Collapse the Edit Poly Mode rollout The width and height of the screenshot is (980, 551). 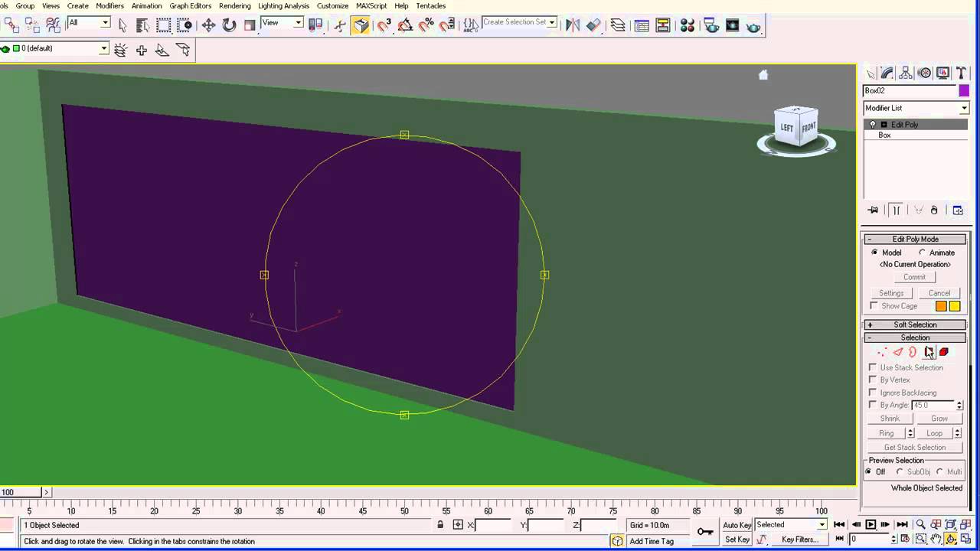click(915, 239)
